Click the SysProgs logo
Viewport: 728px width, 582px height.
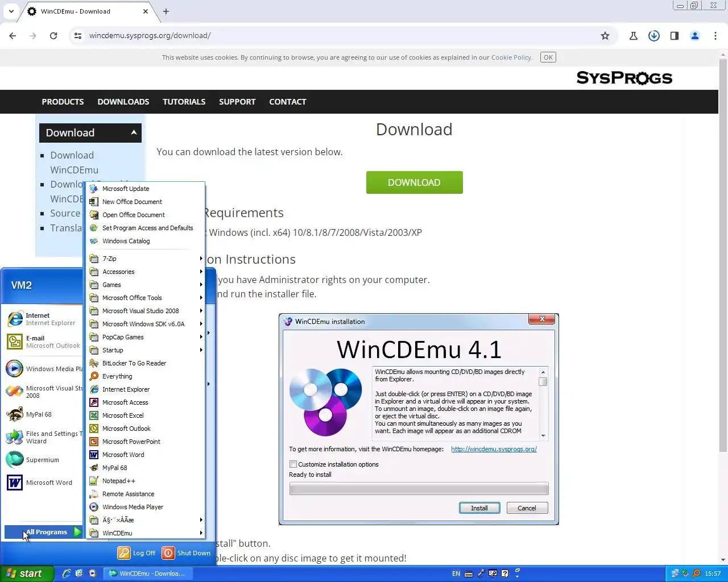pyautogui.click(x=624, y=78)
